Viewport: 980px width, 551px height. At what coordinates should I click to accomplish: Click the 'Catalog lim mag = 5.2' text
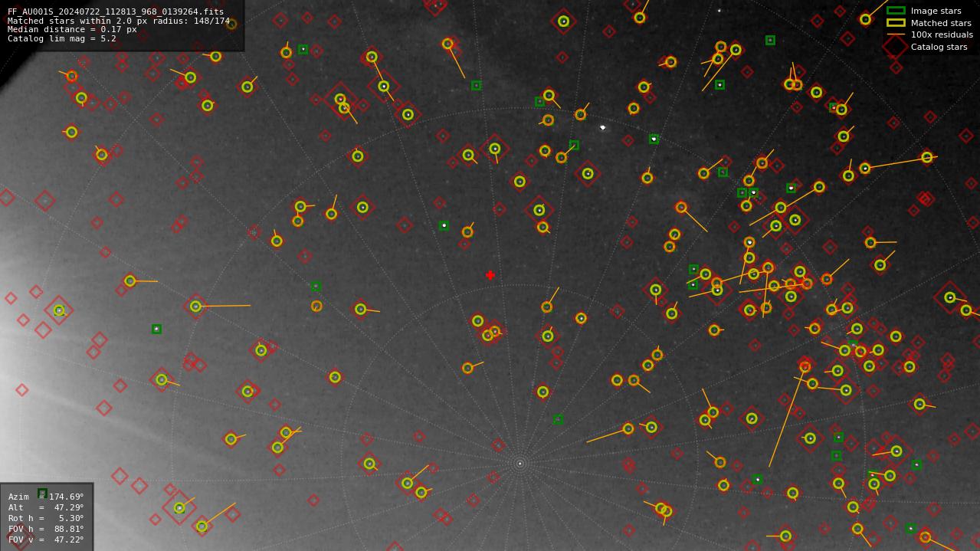point(62,38)
